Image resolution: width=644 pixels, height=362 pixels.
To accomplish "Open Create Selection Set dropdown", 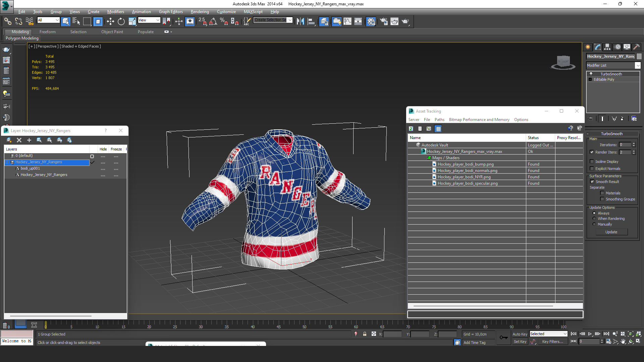I will click(x=290, y=20).
